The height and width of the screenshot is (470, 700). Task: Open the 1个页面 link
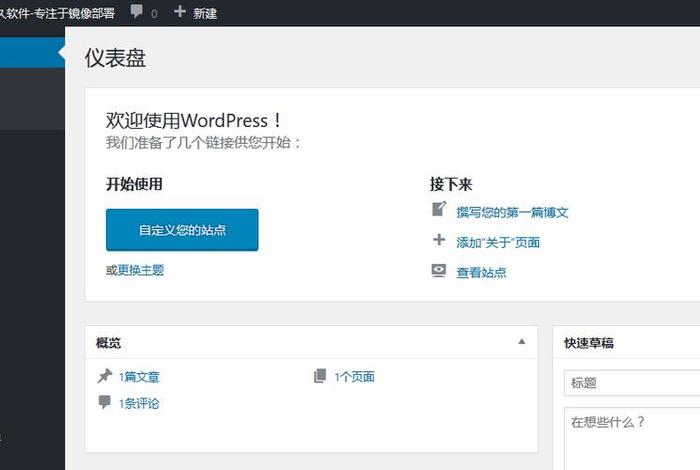point(354,377)
